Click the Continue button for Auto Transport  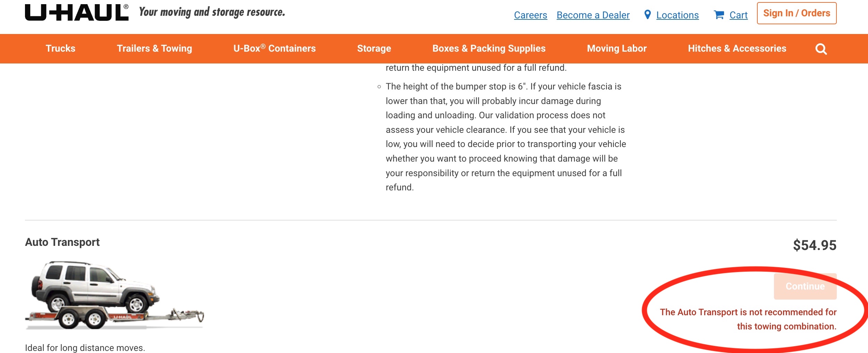805,286
